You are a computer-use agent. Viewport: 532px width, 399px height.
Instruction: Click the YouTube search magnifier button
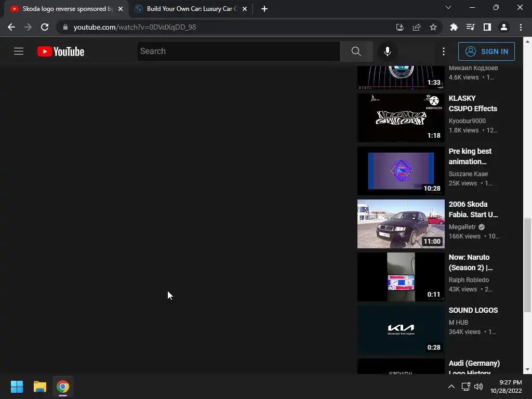(x=356, y=51)
